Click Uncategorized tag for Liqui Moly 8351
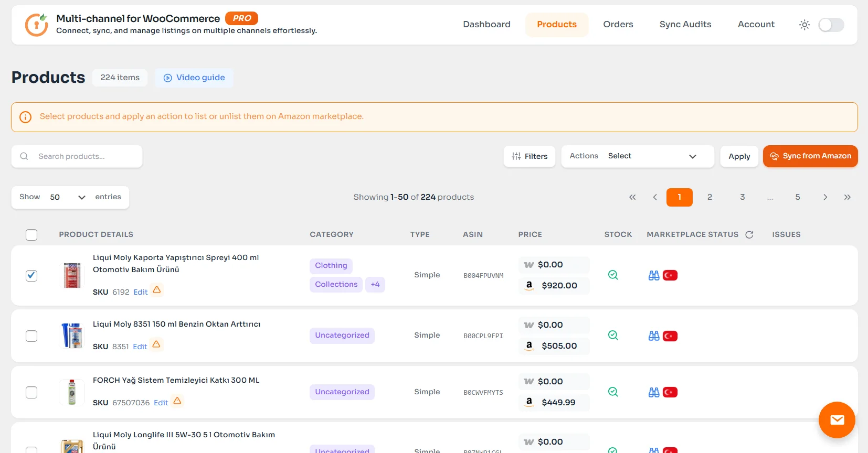This screenshot has width=868, height=453. pos(342,336)
